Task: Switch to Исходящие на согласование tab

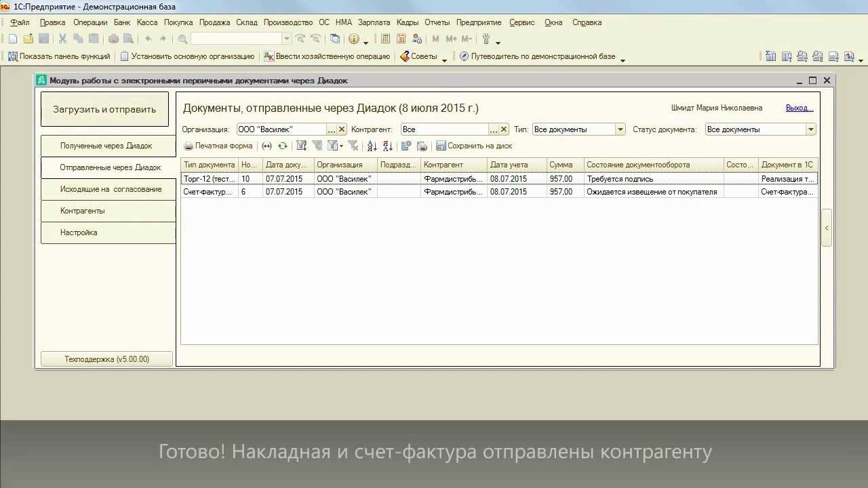Action: tap(108, 189)
